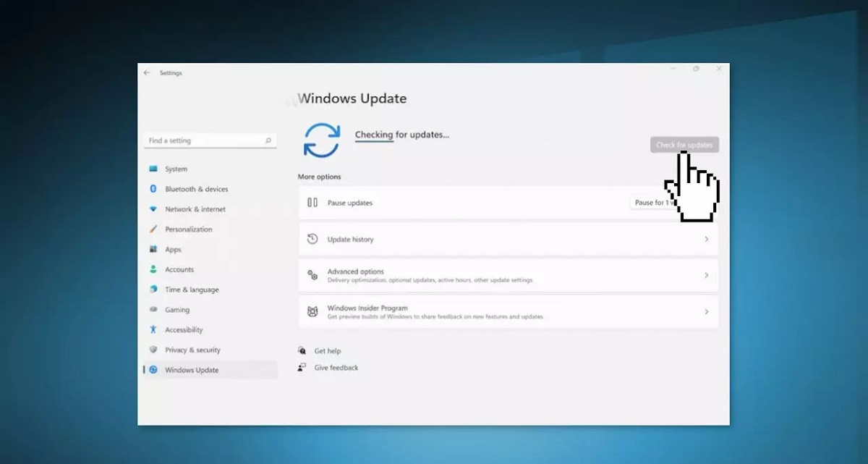
Task: Open the Pause duration dropdown
Action: point(653,203)
